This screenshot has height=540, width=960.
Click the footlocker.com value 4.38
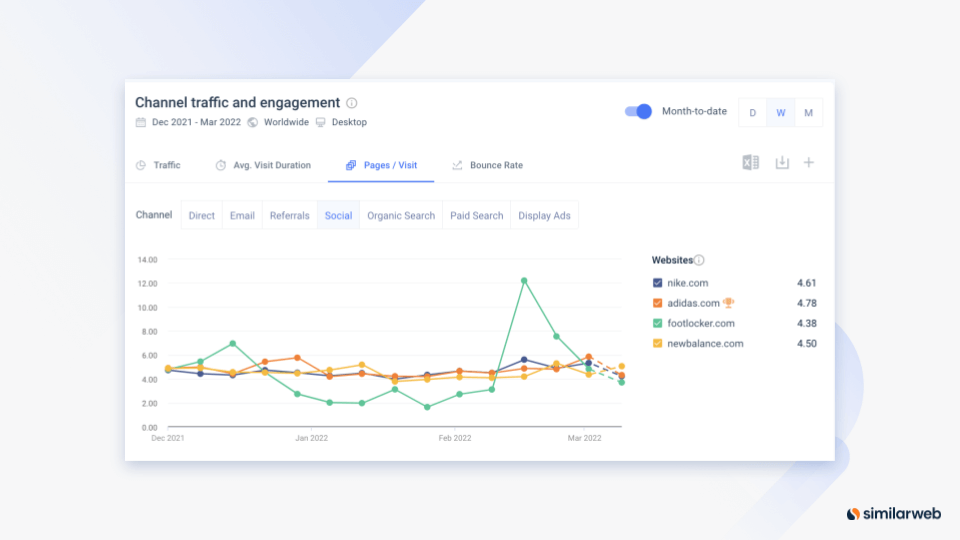[806, 323]
